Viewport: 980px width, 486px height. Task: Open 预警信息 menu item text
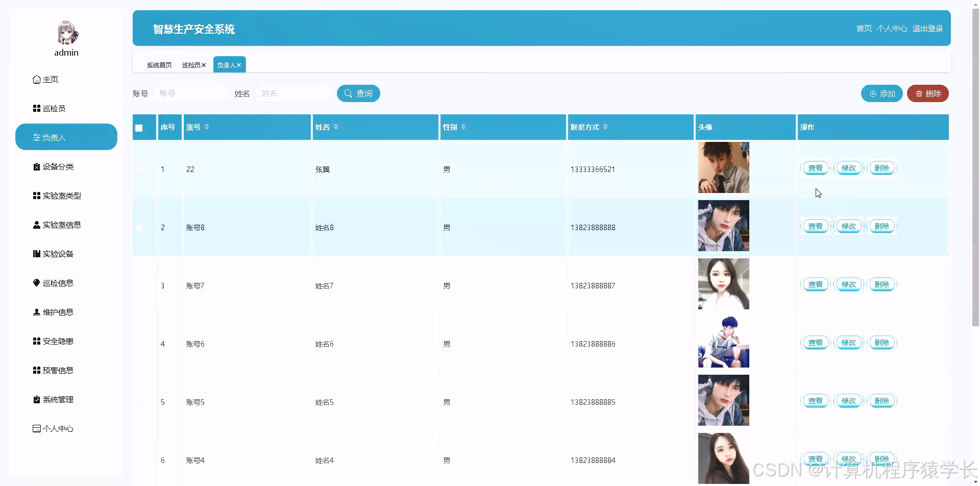[x=58, y=370]
